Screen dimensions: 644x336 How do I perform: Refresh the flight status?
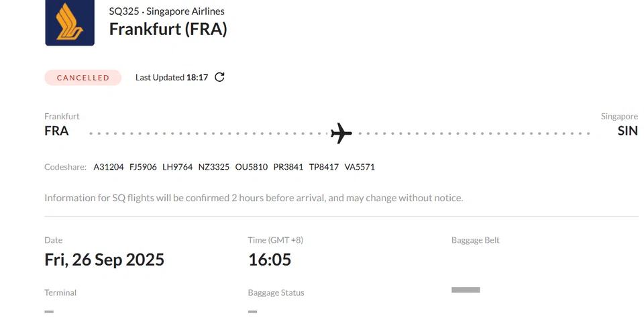(x=219, y=77)
